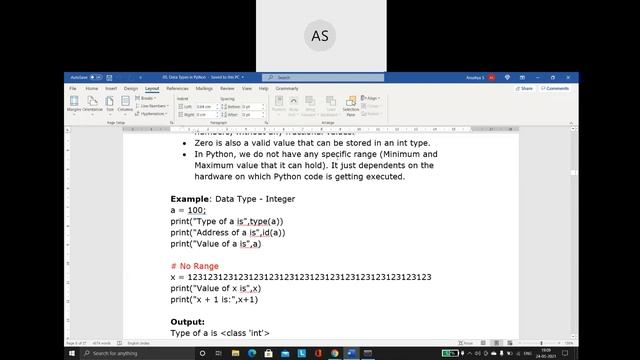This screenshot has width=640, height=360.
Task: Adjust the Left indent stepper arrows
Action: pos(217,107)
